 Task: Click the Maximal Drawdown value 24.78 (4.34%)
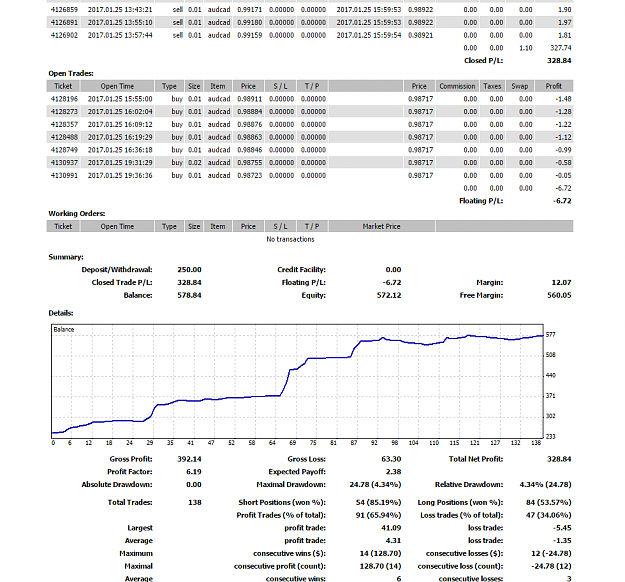375,485
